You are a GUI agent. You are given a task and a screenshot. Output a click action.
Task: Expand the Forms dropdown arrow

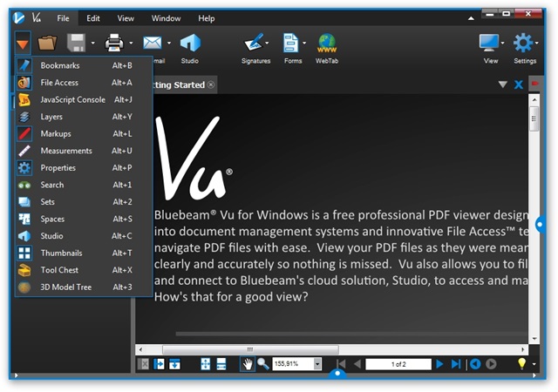[x=304, y=43]
